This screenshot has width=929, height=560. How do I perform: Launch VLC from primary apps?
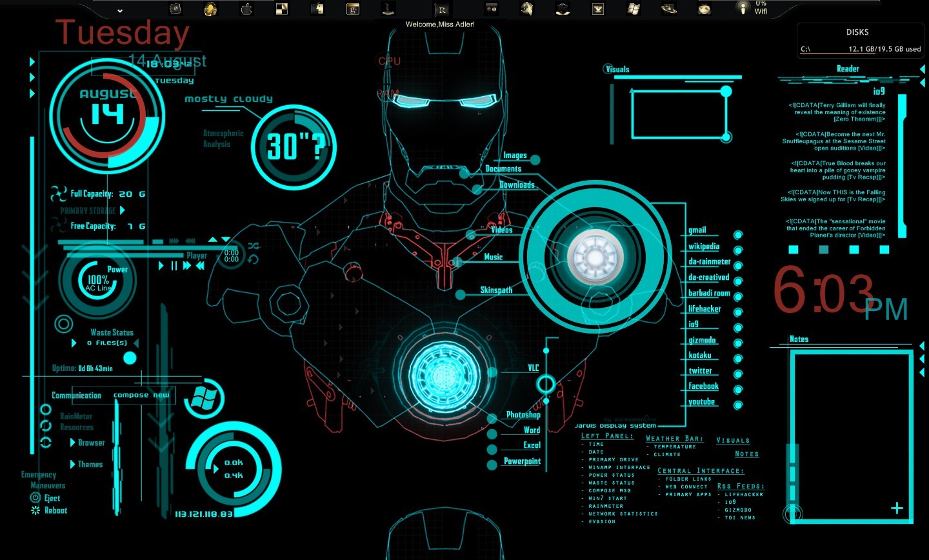click(534, 368)
